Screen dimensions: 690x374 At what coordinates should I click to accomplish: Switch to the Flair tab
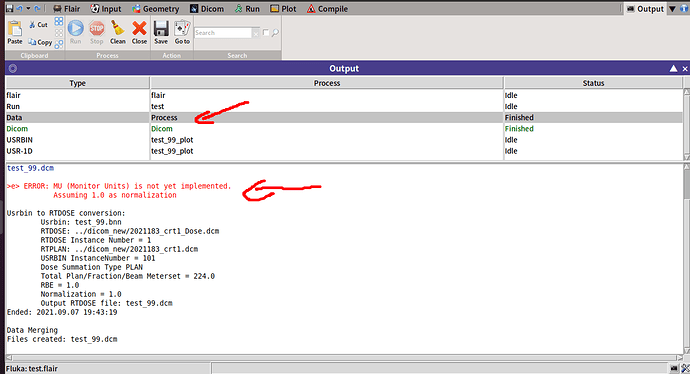[66, 9]
